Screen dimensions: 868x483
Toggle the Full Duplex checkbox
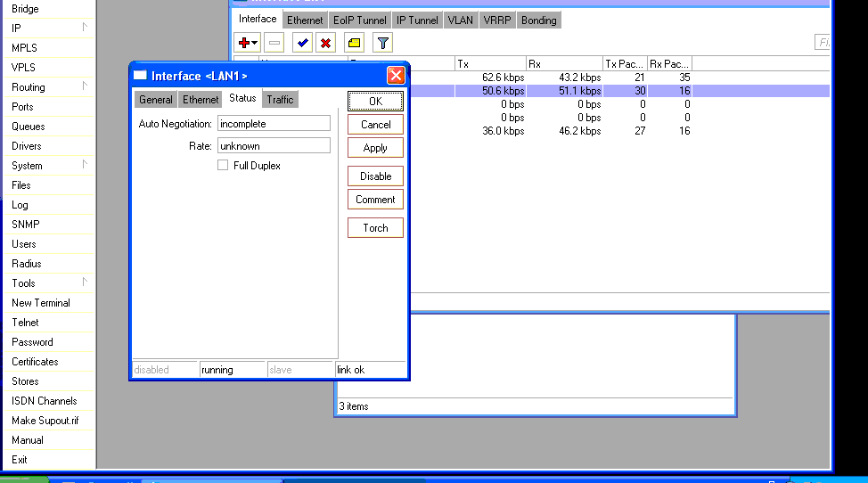click(x=223, y=166)
